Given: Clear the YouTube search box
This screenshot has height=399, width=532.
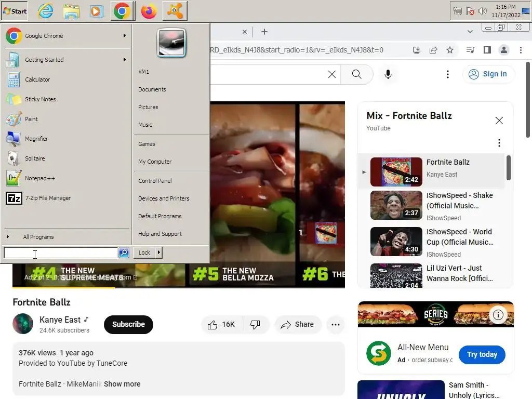Looking at the screenshot, I should click(332, 74).
